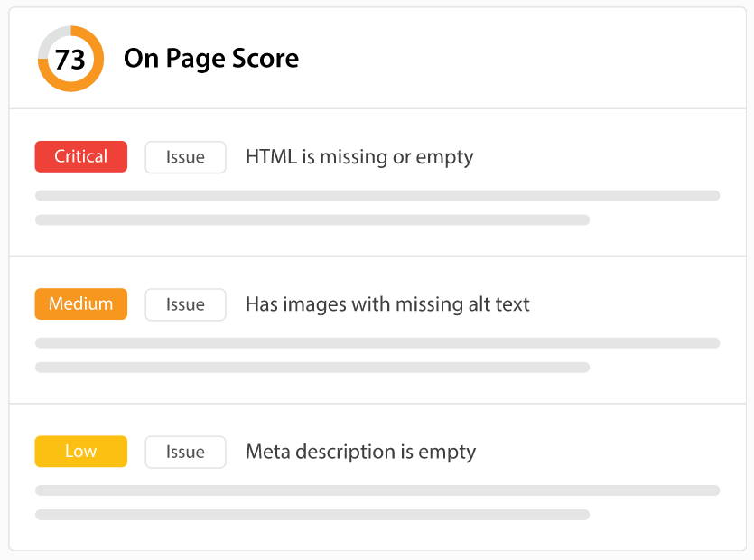This screenshot has width=754, height=560.
Task: Click the shorter placeholder line under the Meta description issue
Action: click(312, 515)
